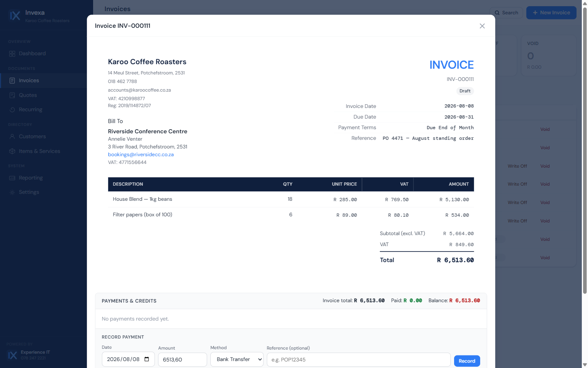The width and height of the screenshot is (588, 368).
Task: Click the Record payment button
Action: point(467,361)
